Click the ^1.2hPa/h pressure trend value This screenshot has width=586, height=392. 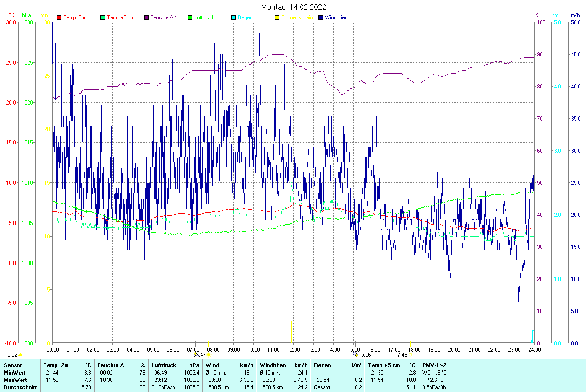point(163,387)
